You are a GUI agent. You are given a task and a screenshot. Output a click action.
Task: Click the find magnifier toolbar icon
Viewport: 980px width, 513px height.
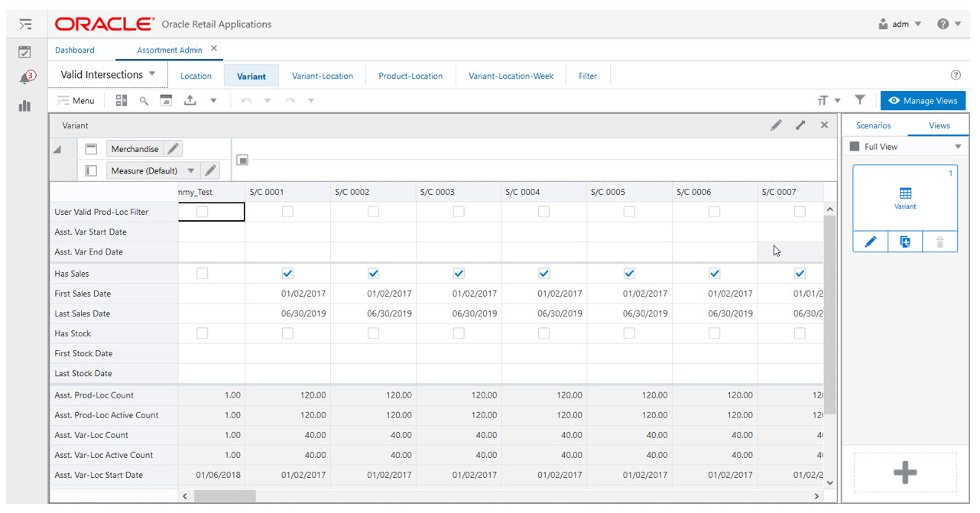[x=143, y=100]
